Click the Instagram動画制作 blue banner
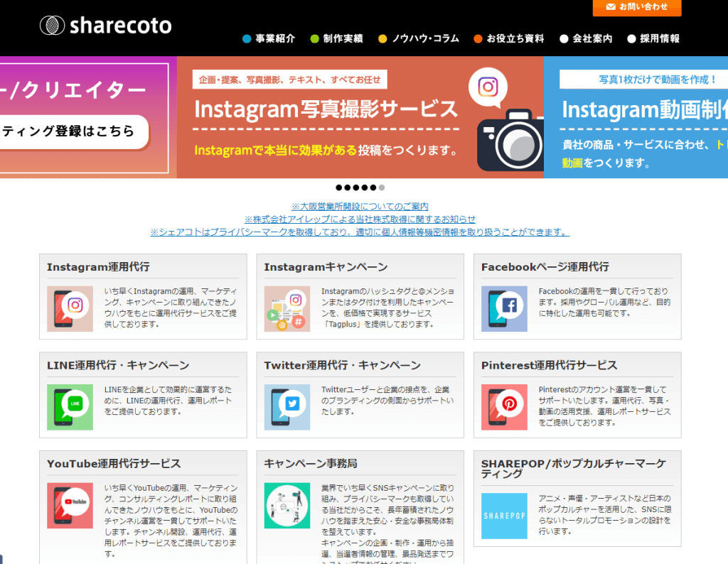Screen dimensions: 728x564 [x=636, y=117]
